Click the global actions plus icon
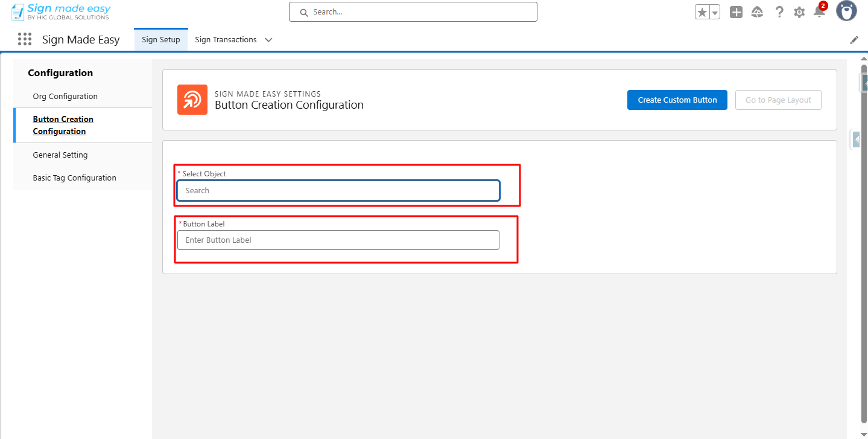The width and height of the screenshot is (868, 439). [736, 12]
